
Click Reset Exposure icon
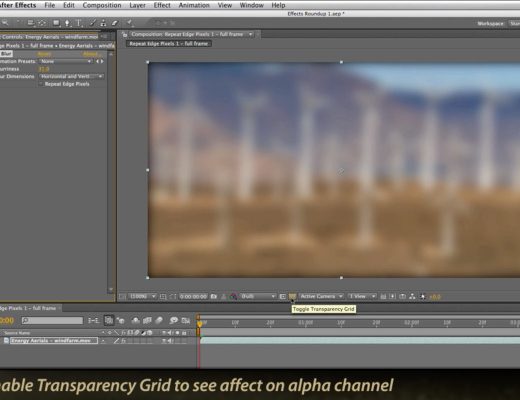(x=422, y=296)
